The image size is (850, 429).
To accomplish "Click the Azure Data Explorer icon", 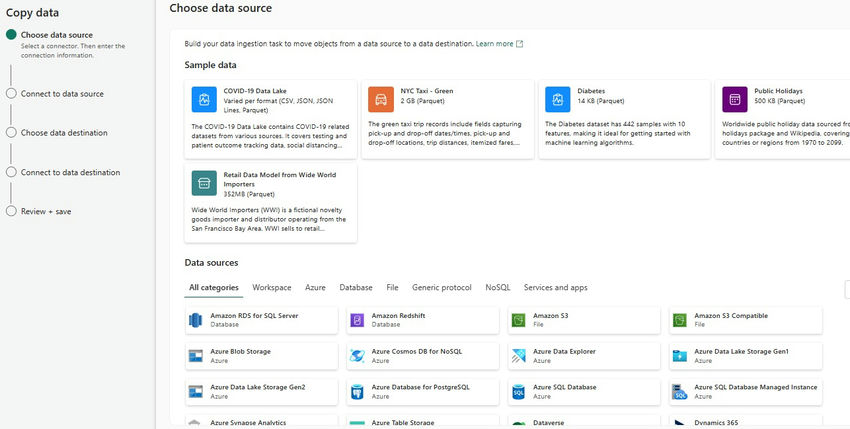I will click(518, 356).
